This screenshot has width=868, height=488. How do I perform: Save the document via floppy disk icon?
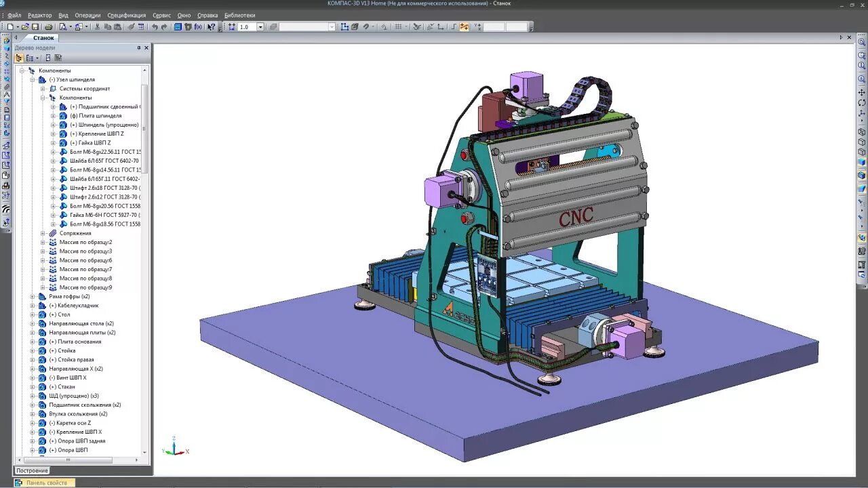[35, 27]
